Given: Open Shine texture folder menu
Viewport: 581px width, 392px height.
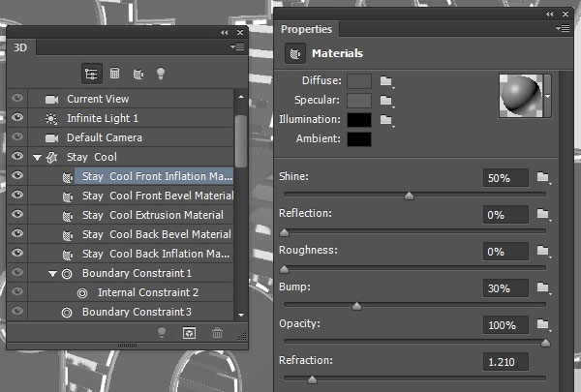Looking at the screenshot, I should [x=543, y=177].
